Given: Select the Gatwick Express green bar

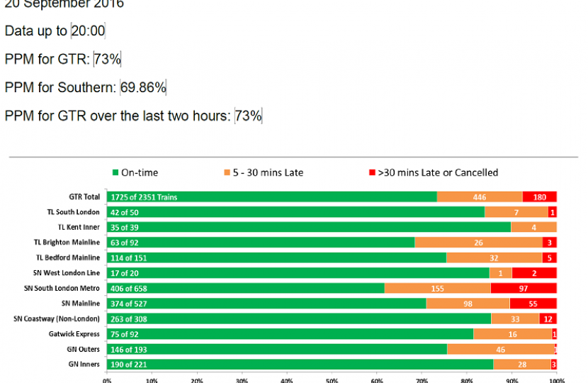Looking at the screenshot, I should pos(290,334).
